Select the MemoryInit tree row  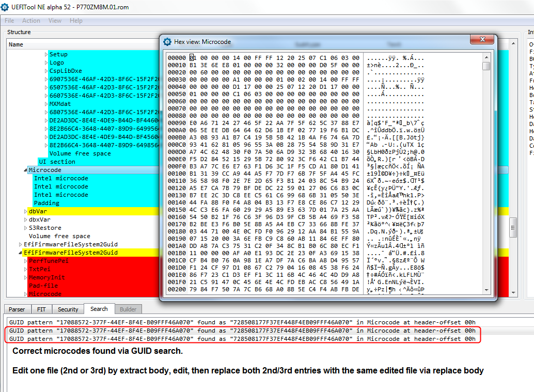click(46, 277)
